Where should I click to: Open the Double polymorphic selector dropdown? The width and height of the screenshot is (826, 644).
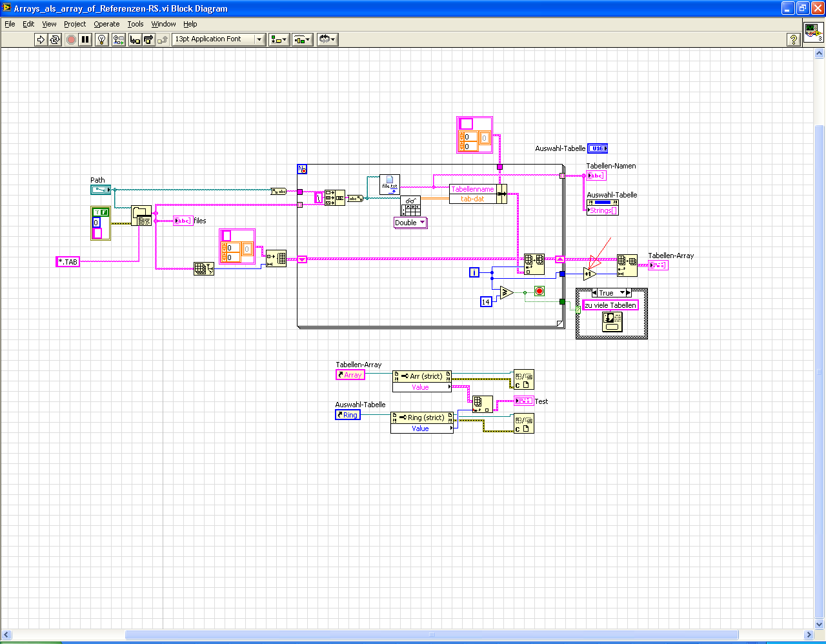pos(410,223)
